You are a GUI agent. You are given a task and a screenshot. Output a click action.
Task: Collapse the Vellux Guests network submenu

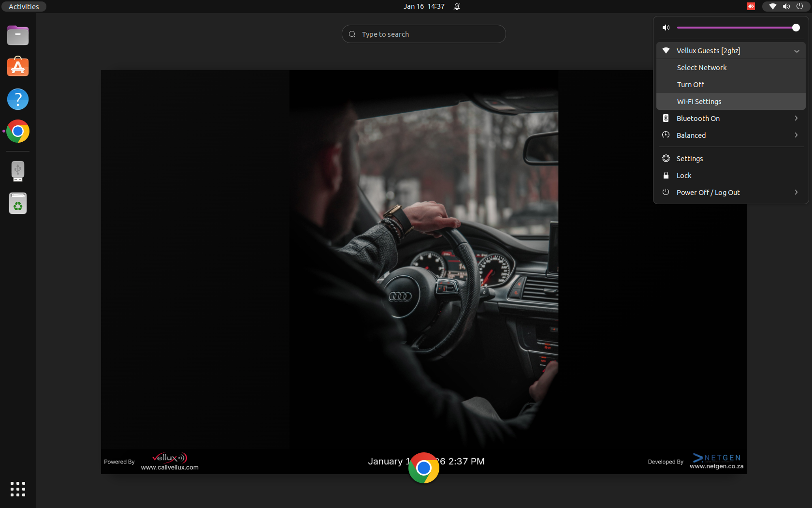point(797,51)
